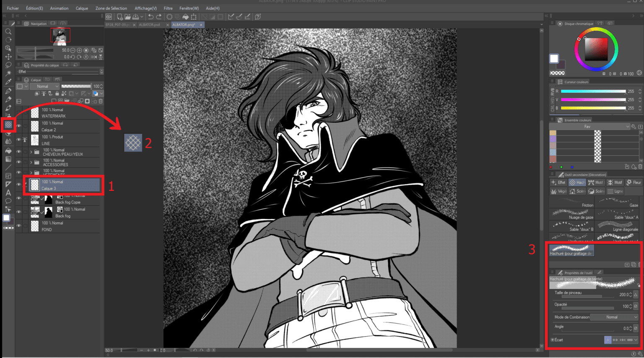
Task: Choose the Gaze brush
Action: click(618, 203)
